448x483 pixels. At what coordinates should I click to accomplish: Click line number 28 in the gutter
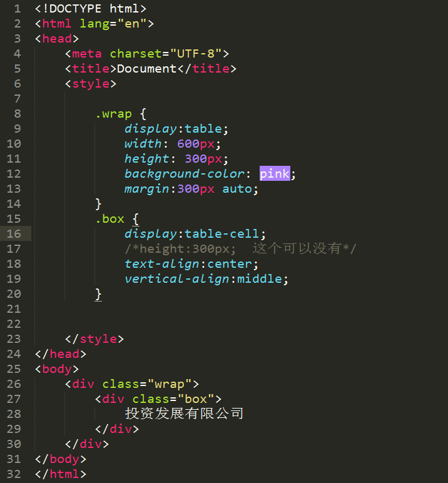coord(14,414)
